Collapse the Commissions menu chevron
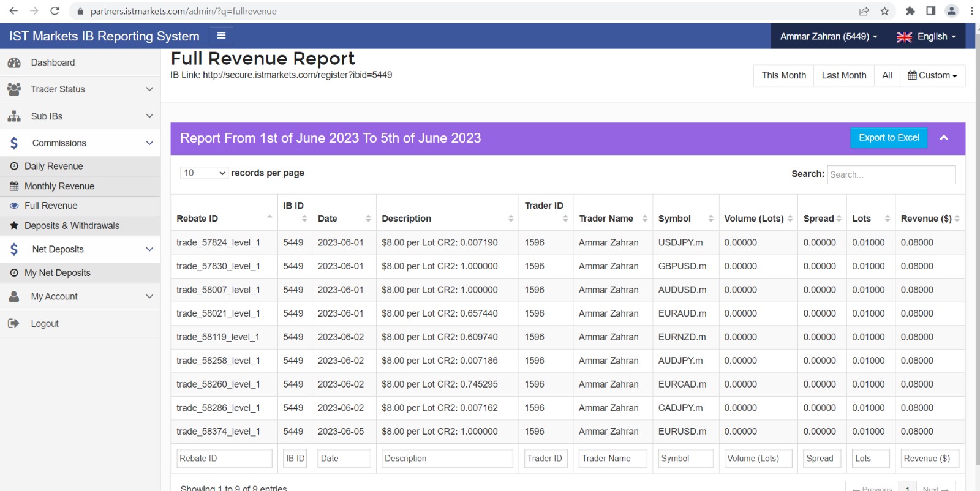980x491 pixels. tap(149, 143)
